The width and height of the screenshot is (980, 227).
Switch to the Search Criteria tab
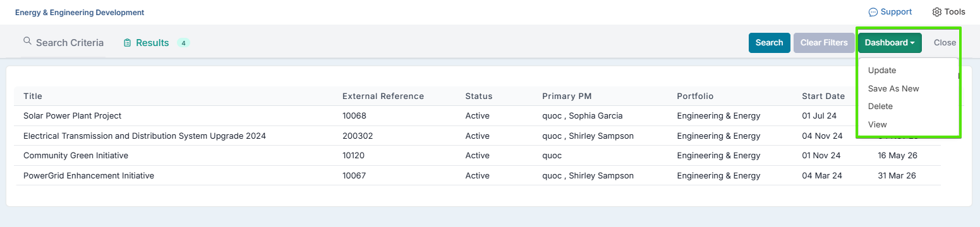click(63, 43)
